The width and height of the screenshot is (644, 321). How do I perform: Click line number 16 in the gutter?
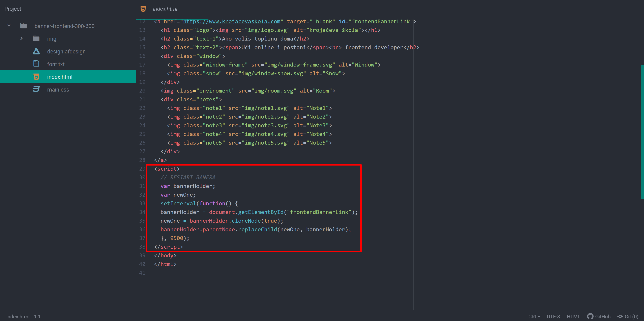pyautogui.click(x=142, y=56)
